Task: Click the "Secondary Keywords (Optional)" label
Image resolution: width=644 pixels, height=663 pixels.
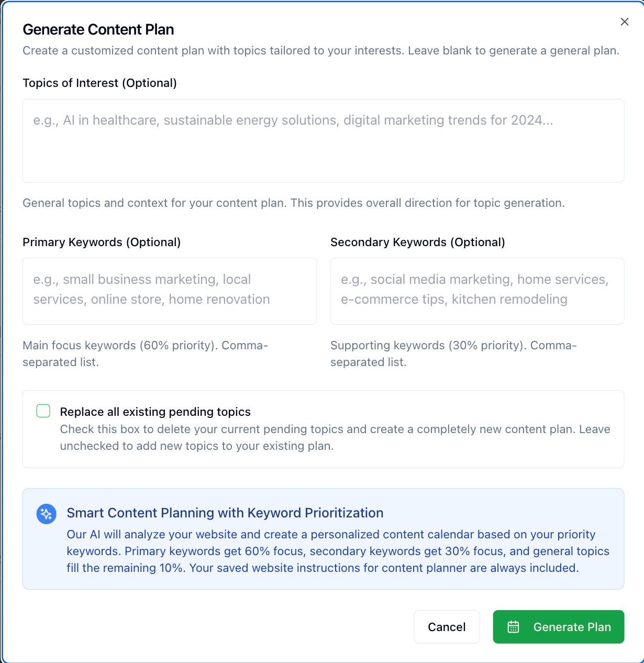Action: 417,242
